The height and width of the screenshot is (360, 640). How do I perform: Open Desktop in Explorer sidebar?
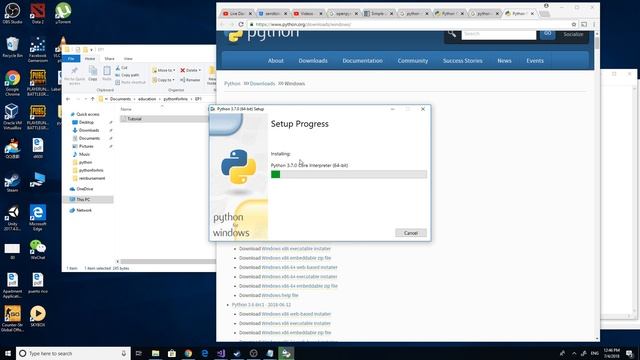86,122
